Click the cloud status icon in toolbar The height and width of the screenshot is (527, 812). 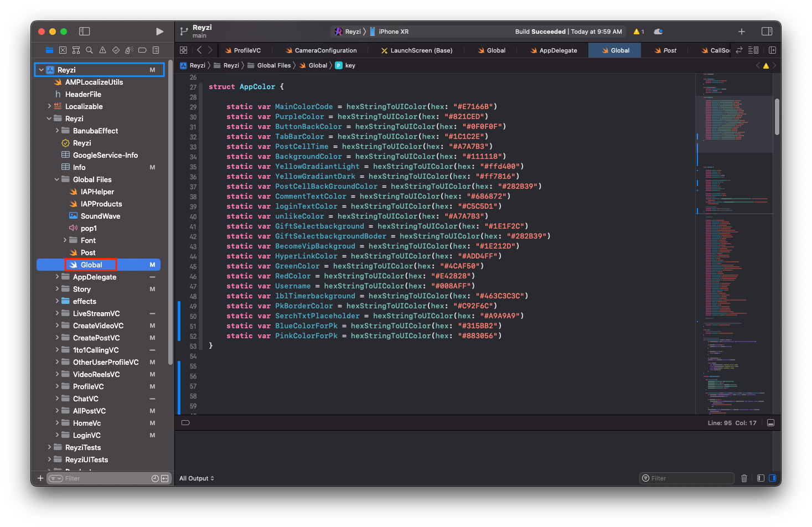[x=658, y=32]
